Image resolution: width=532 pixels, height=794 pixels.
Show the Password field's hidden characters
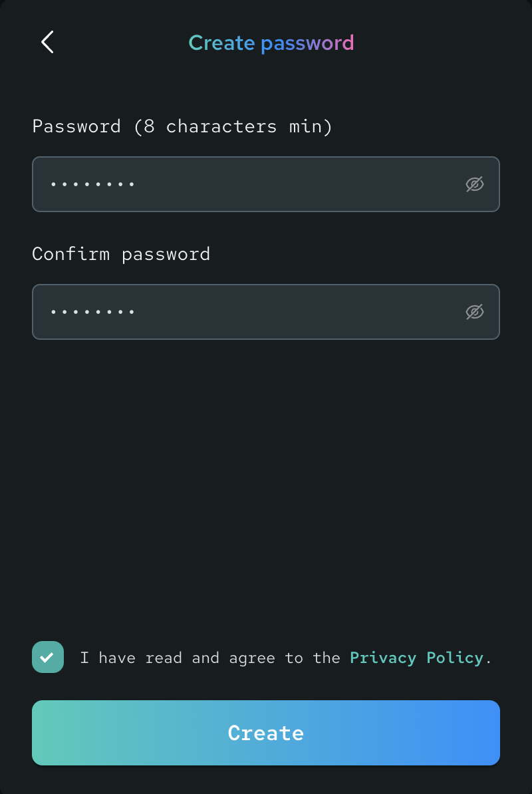click(x=474, y=184)
